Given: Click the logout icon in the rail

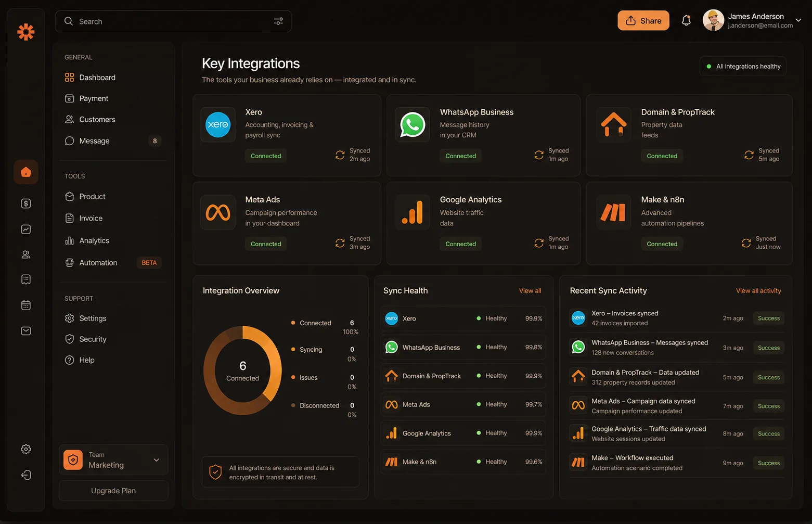Looking at the screenshot, I should [x=25, y=475].
